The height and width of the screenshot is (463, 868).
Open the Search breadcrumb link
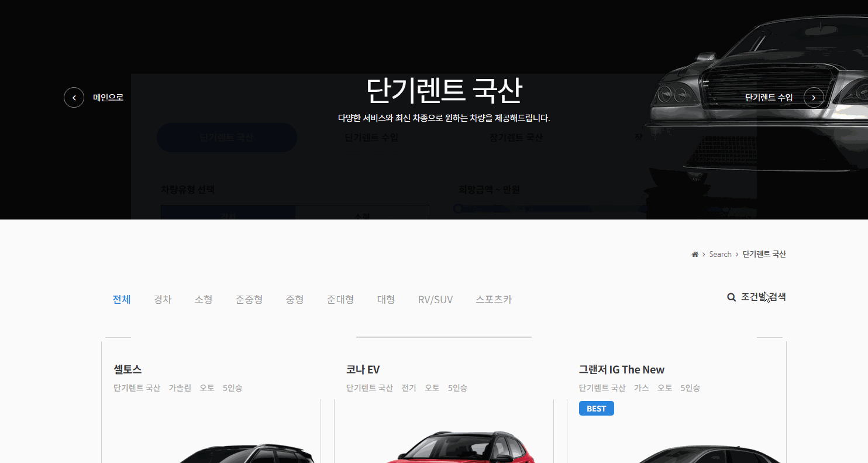720,255
